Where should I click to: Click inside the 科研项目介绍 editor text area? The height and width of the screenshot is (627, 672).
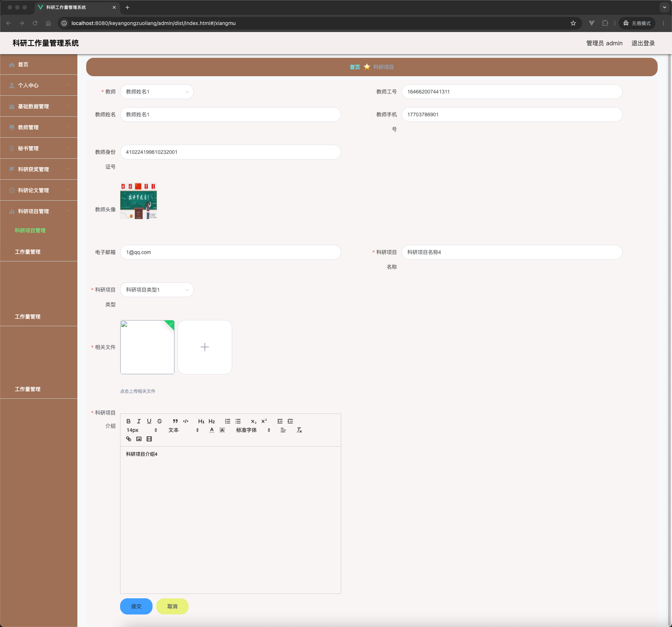231,520
